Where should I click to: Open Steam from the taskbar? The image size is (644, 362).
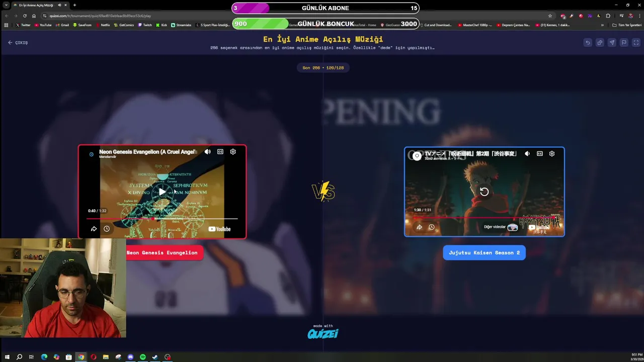point(155,357)
